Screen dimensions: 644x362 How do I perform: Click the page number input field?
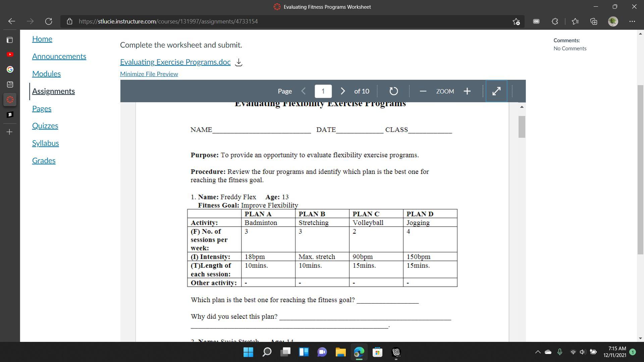[323, 91]
